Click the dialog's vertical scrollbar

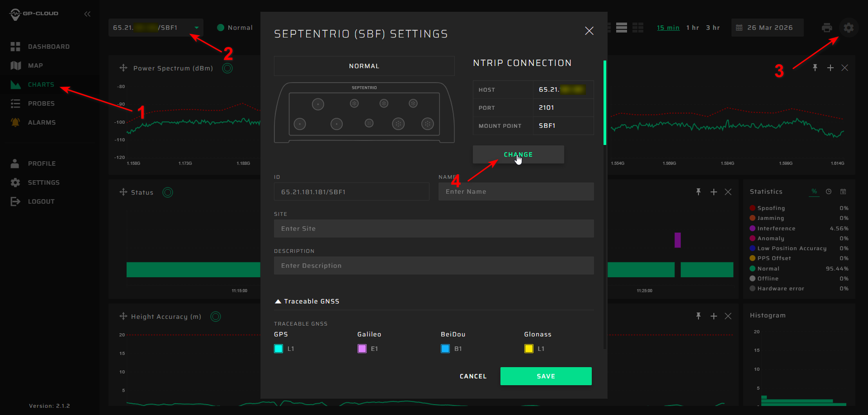(x=605, y=103)
